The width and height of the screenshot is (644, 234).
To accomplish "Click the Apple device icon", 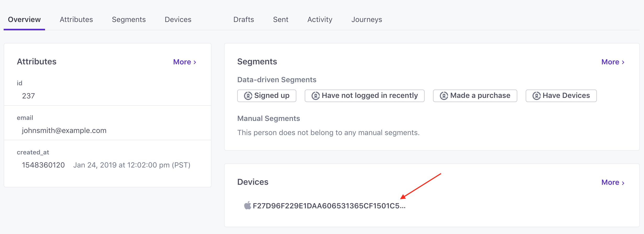I will click(x=247, y=205).
